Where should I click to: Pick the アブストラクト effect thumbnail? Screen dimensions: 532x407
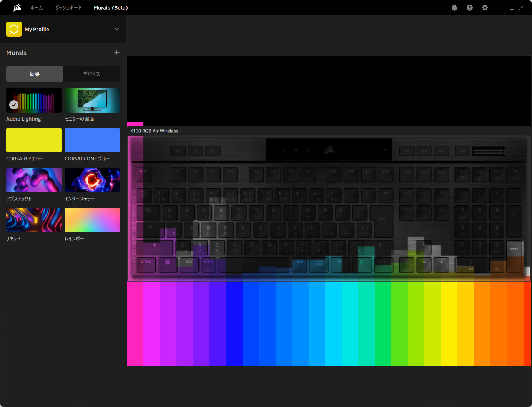(34, 180)
